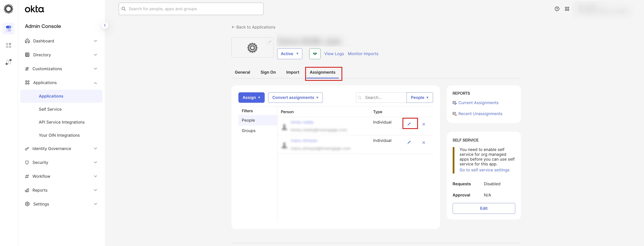Focus the assignments Search field
Screen dimensions: 644x246
click(381, 97)
